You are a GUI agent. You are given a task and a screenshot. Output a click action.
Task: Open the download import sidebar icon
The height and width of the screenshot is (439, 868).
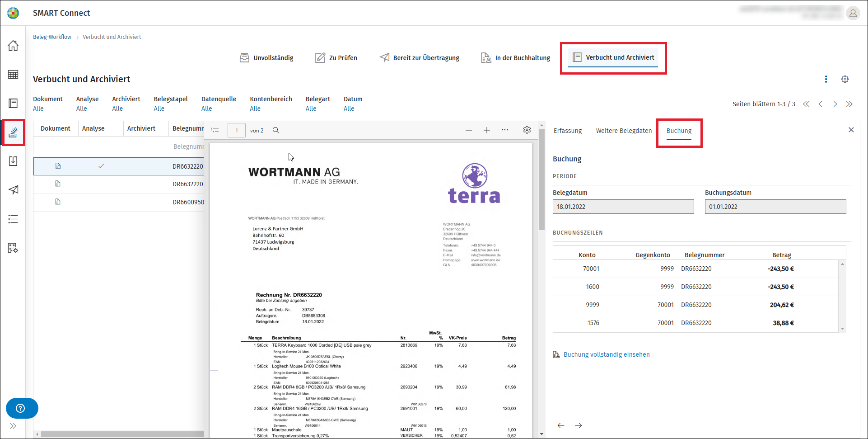(13, 161)
